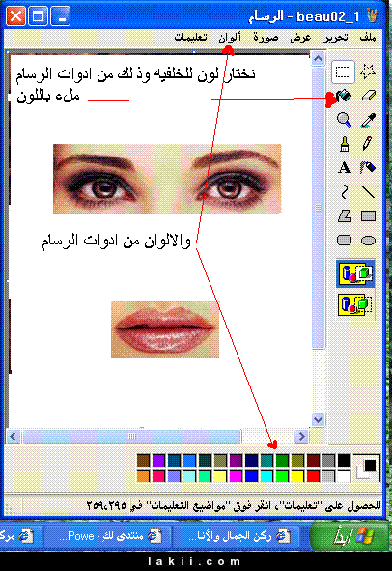Open the ألوان (Colors) menu
Viewport: 392px width, 571px height.
[x=230, y=37]
